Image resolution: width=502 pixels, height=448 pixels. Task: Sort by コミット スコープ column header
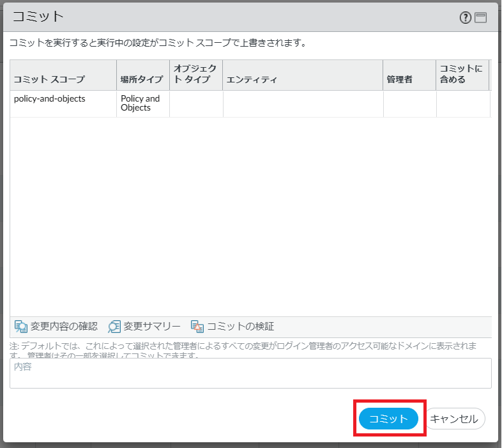(63, 75)
